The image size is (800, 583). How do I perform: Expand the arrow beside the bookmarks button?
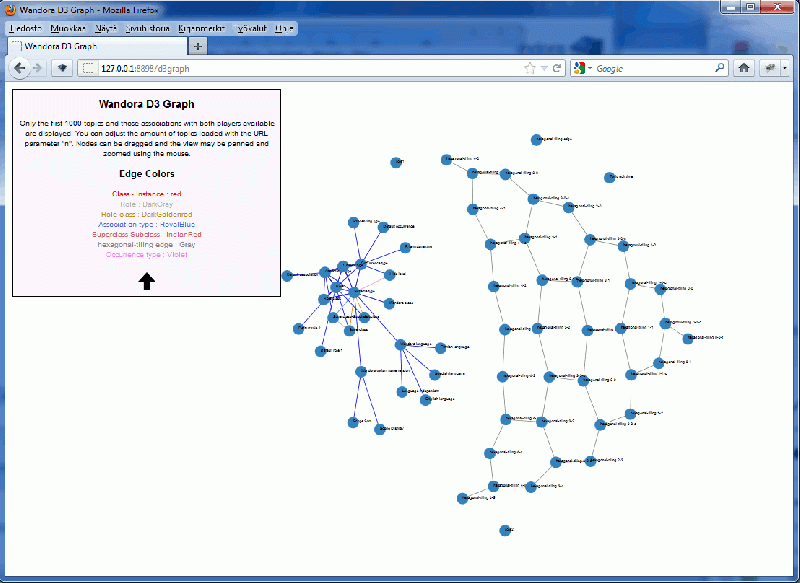click(x=785, y=68)
